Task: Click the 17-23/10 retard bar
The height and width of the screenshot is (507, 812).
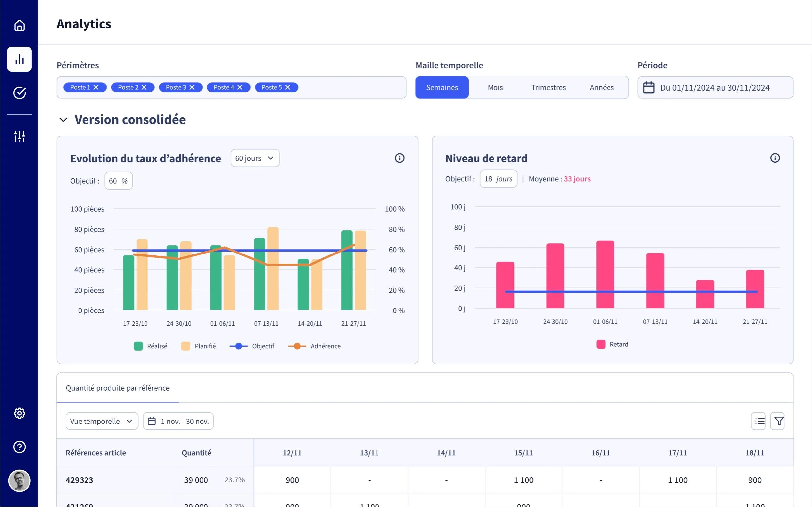Action: [x=505, y=285]
